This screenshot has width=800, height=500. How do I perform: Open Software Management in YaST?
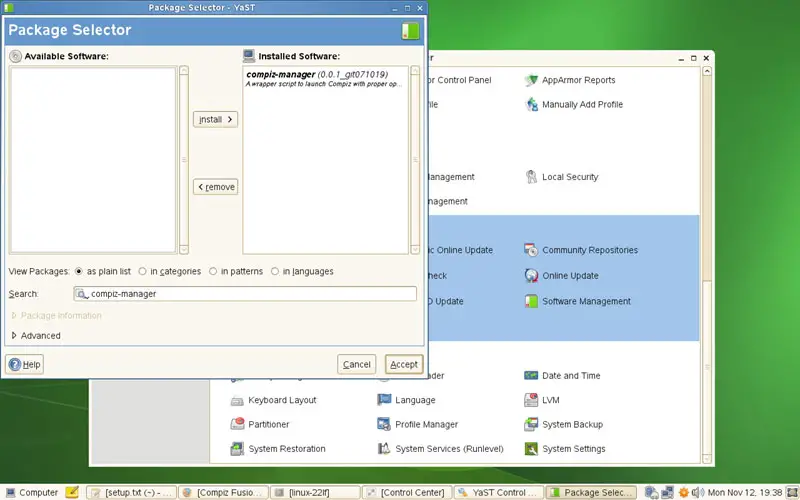(578, 302)
